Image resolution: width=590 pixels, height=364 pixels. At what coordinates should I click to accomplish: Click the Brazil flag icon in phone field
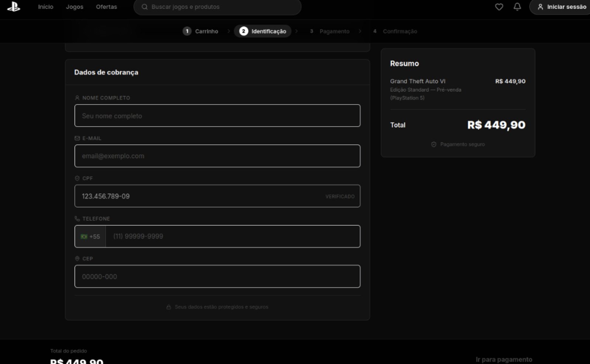(x=84, y=237)
